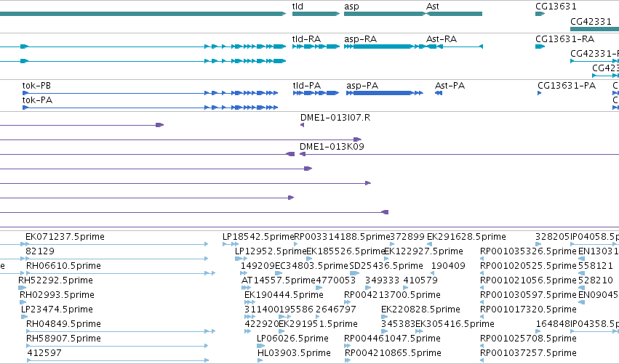Viewport: 619px width, 364px height.
Task: Select the 82129 feature label
Action: pos(40,251)
